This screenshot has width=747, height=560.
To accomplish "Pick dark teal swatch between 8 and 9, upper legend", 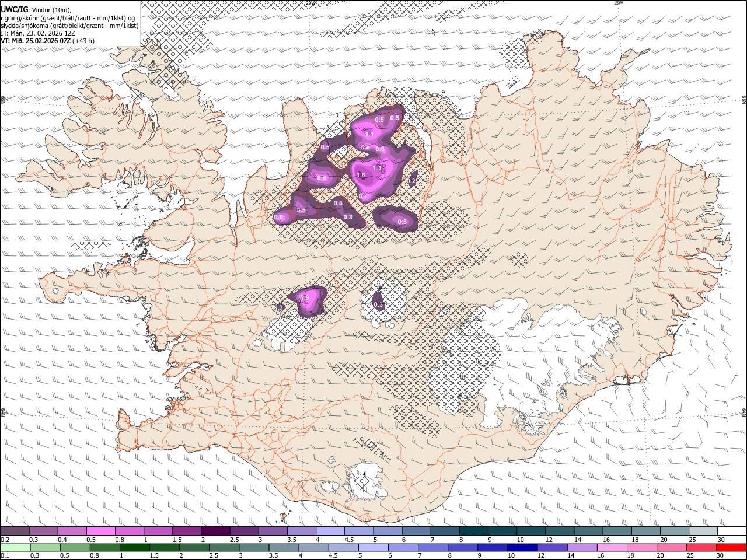I will [473, 531].
